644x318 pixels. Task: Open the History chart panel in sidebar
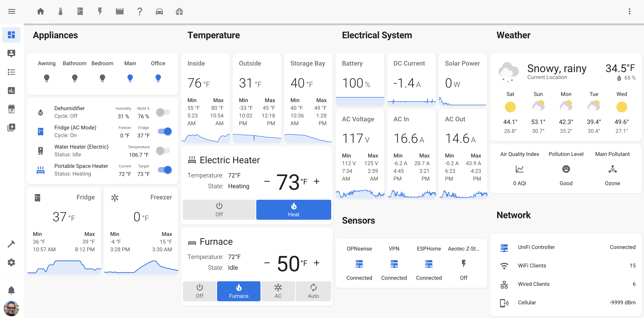click(x=11, y=91)
